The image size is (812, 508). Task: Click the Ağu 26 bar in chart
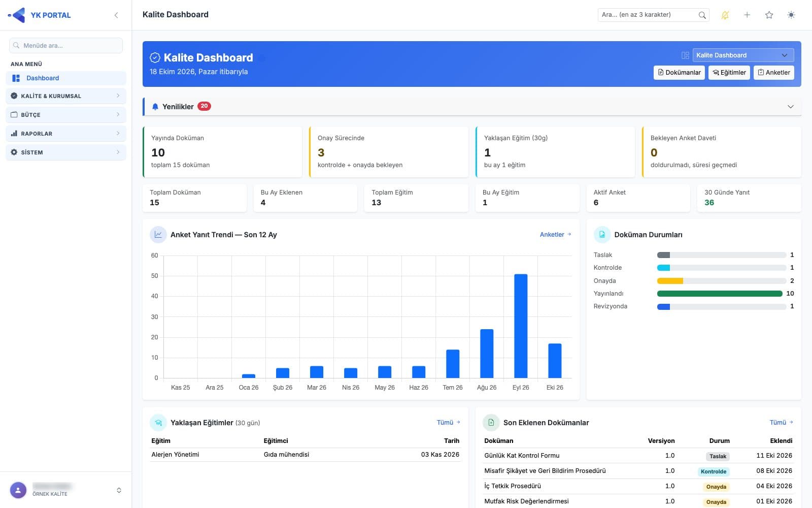[x=487, y=354]
